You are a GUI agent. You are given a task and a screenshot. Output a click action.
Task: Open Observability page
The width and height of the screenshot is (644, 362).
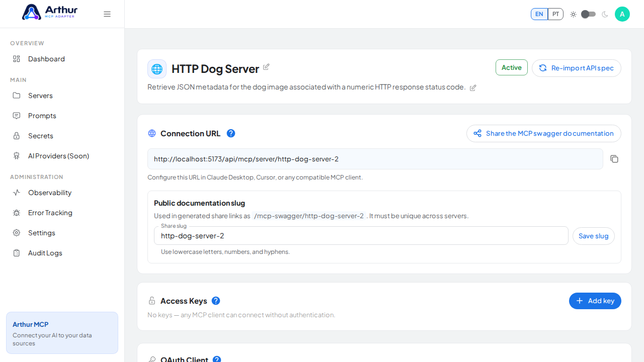point(62,193)
